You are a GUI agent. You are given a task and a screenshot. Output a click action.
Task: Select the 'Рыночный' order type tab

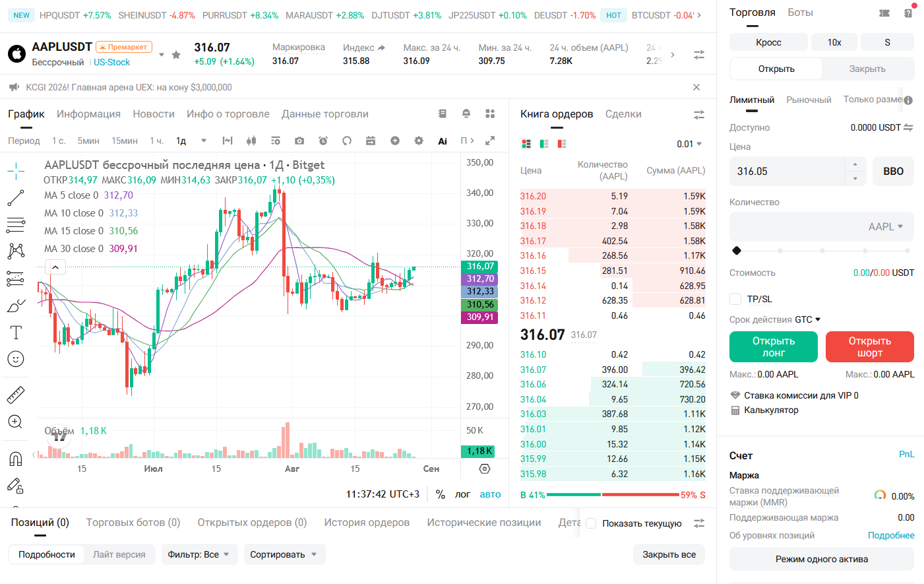[809, 100]
